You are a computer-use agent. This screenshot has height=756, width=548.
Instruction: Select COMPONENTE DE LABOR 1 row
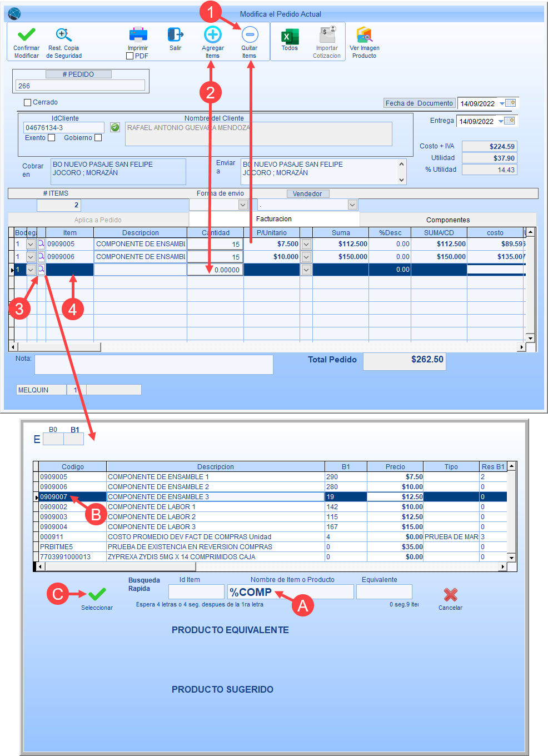coord(273,507)
